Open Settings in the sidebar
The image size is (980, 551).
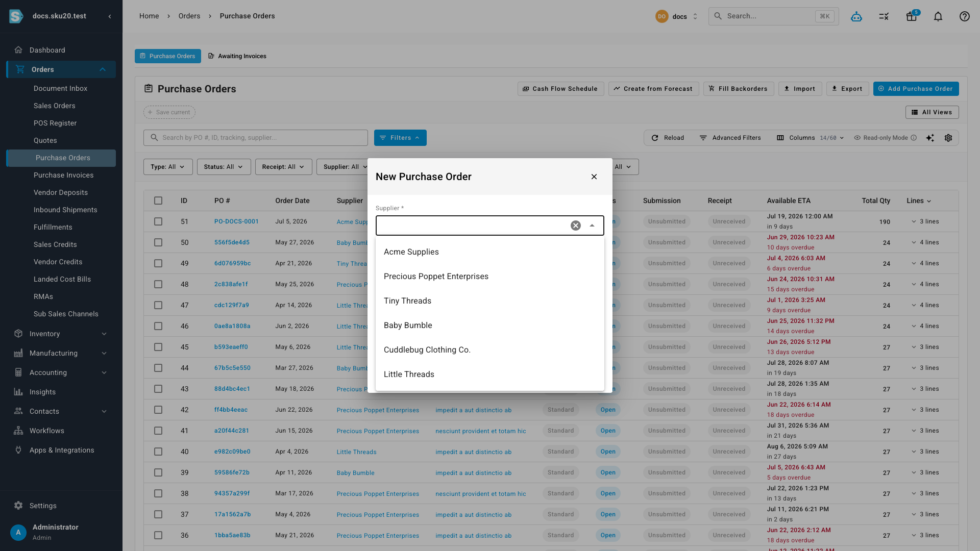coord(61,506)
